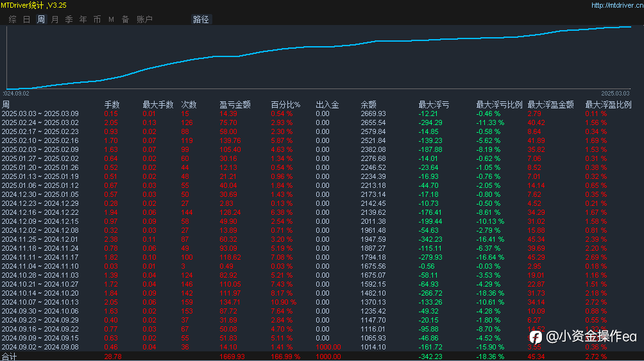The height and width of the screenshot is (361, 644).
Task: Open the http://mtdriver.cn link
Action: point(616,5)
